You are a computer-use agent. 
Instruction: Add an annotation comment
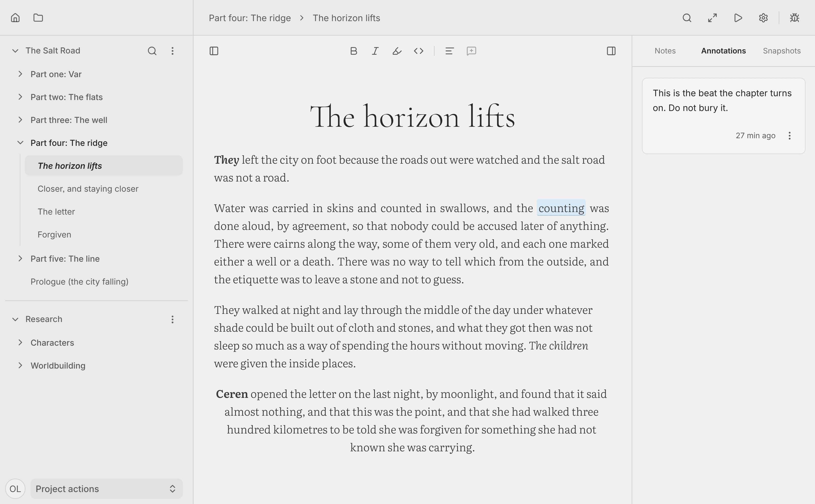click(x=471, y=51)
